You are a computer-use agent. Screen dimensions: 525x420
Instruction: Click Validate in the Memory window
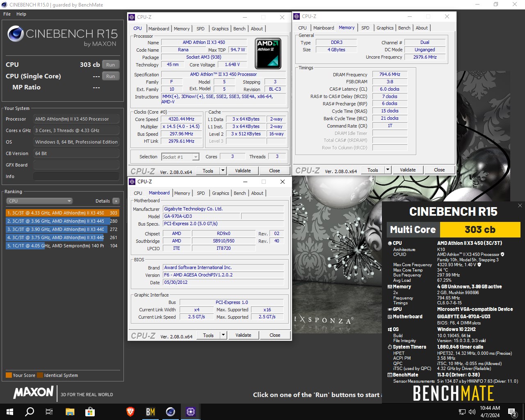[408, 170]
